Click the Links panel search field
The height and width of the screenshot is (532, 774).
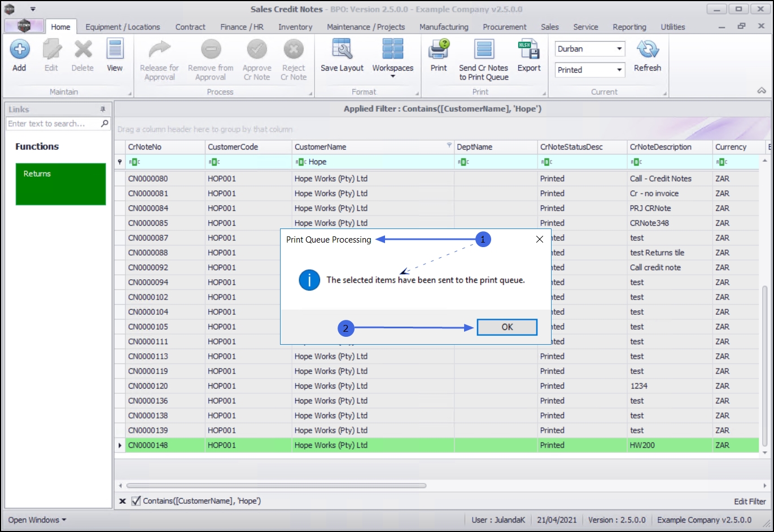click(x=54, y=124)
